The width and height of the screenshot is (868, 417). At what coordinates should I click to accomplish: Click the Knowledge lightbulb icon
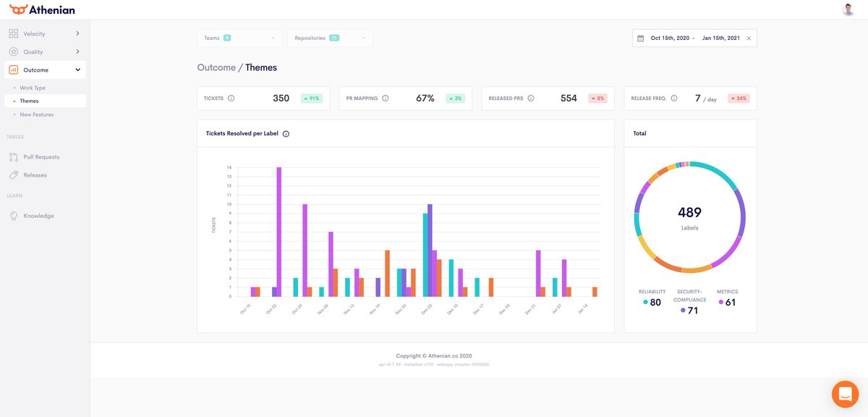point(14,216)
